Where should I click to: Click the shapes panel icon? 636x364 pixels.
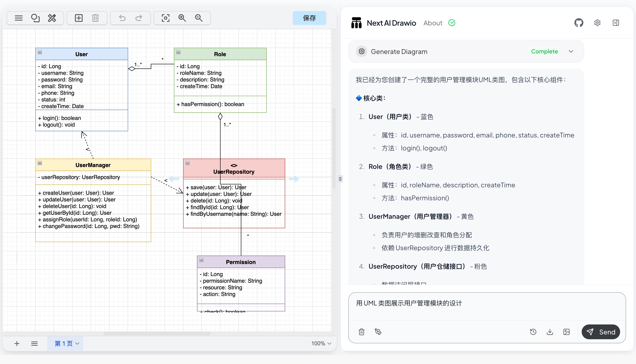(x=35, y=18)
